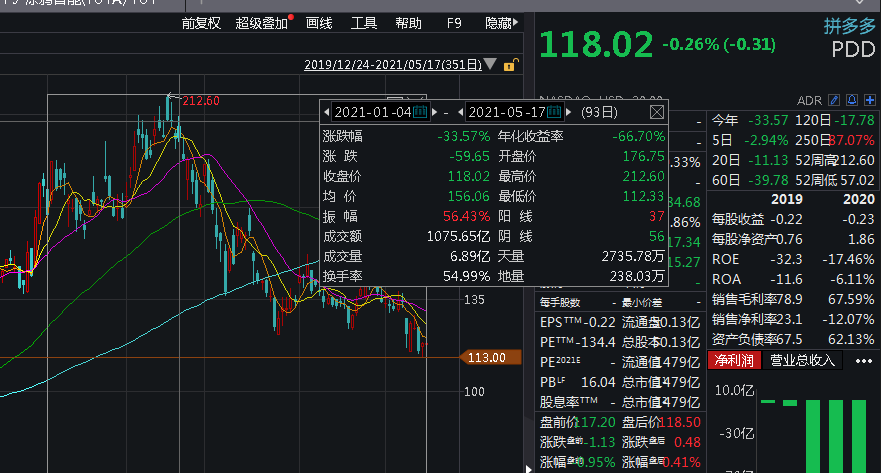Click the ADR label

(x=809, y=101)
